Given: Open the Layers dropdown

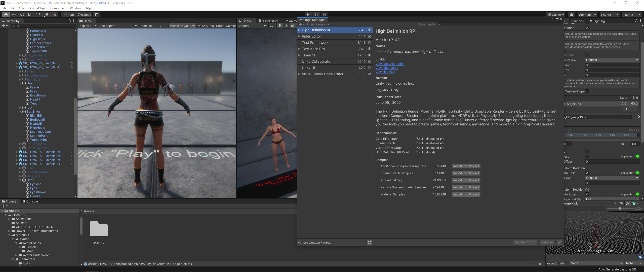Looking at the screenshot, I should point(609,15).
